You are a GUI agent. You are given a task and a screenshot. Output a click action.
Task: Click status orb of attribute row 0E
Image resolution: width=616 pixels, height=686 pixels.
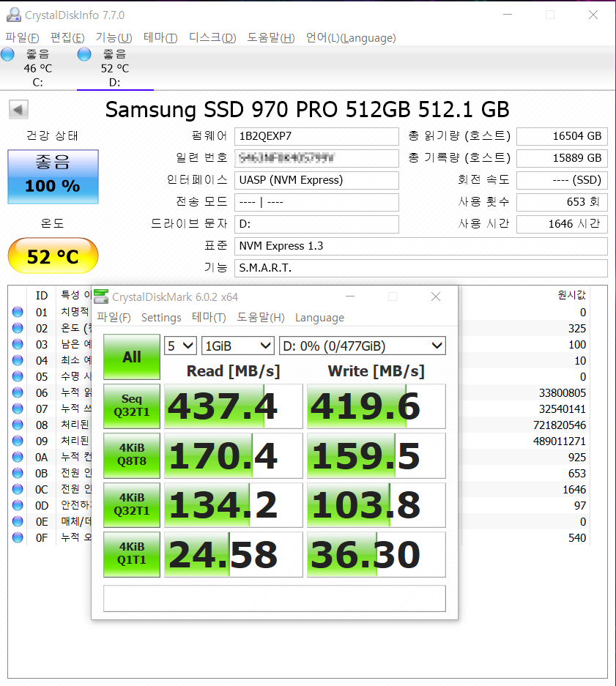pos(18,521)
